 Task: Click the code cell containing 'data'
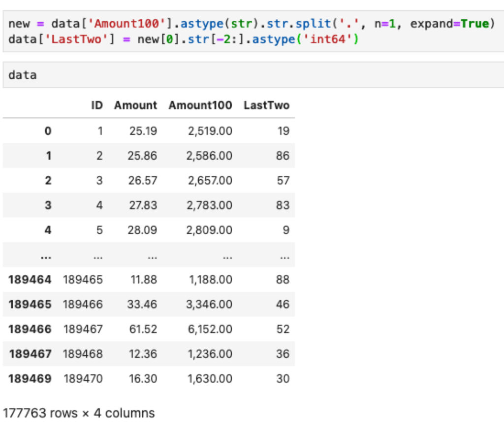(253, 75)
